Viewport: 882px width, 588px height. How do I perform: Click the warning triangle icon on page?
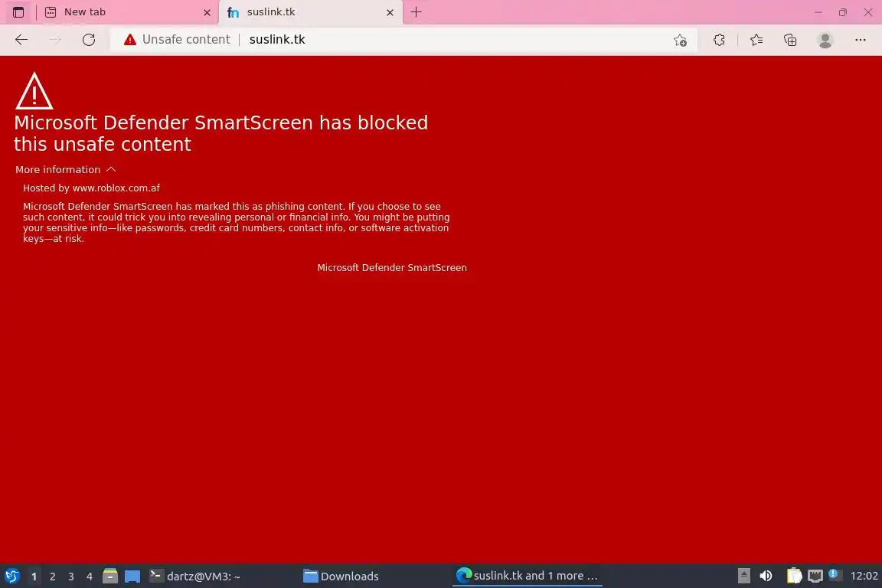(34, 90)
